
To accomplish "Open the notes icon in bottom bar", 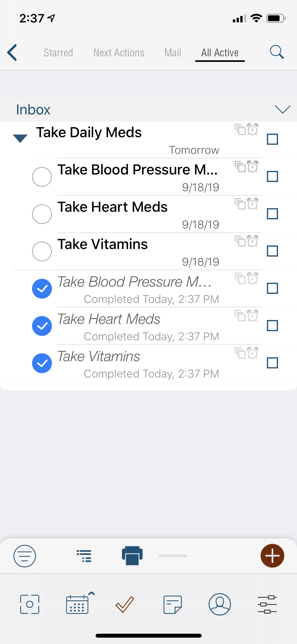I will (x=172, y=604).
